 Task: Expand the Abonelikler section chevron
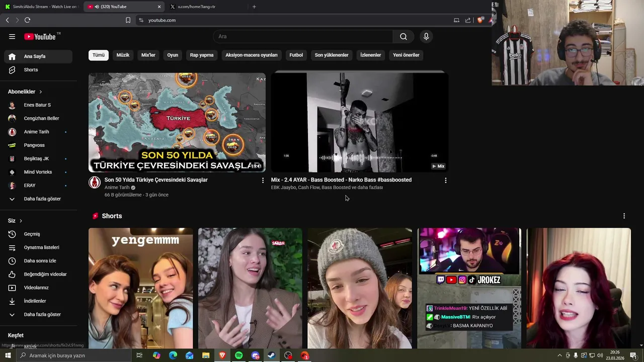click(x=40, y=92)
